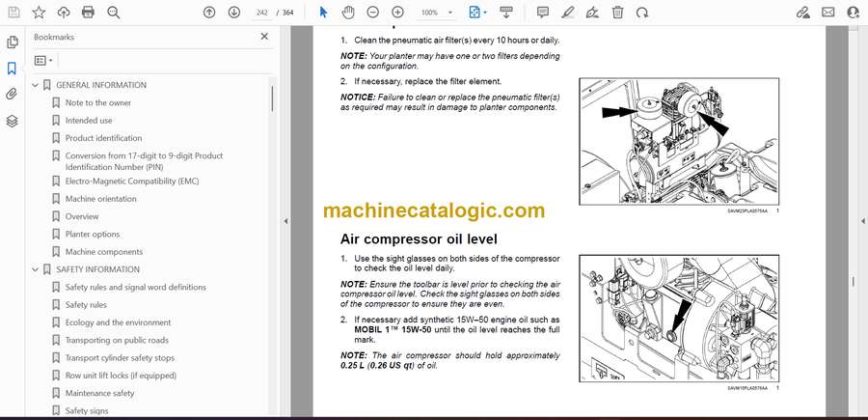The image size is (868, 420).
Task: Click the air compressor sight glass diagram
Action: point(679,319)
